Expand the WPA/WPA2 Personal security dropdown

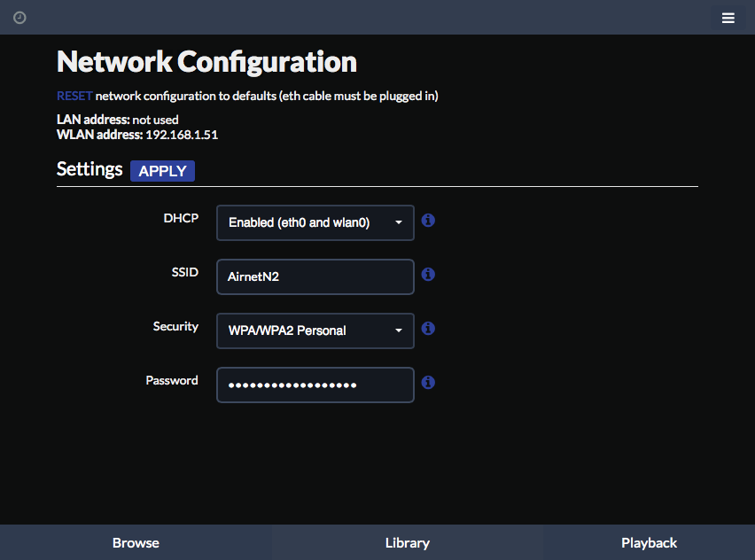coord(315,331)
